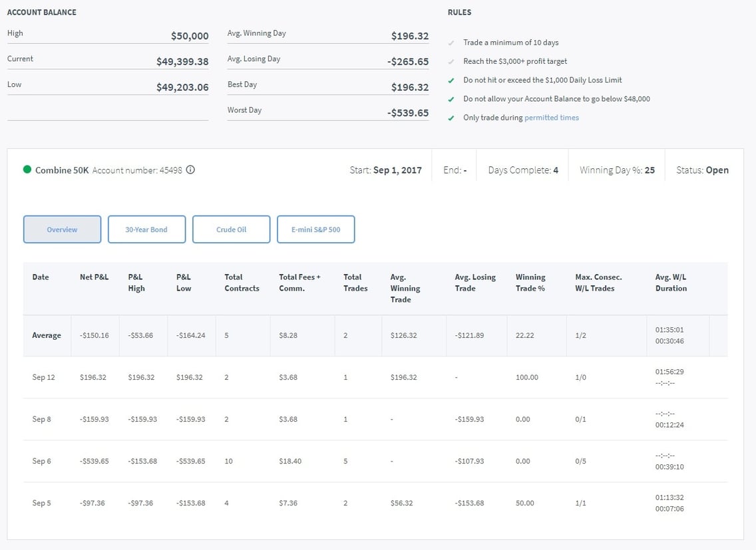
Task: Select the Sep 12 row date
Action: (43, 378)
